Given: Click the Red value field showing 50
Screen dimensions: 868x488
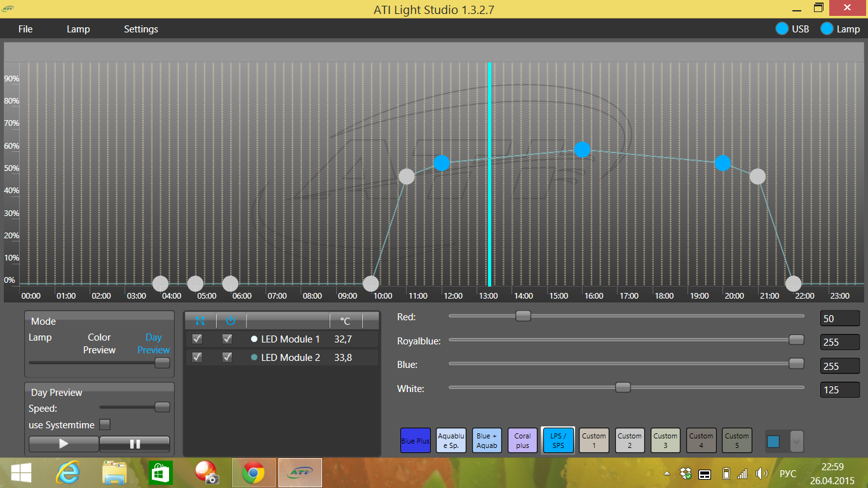Looking at the screenshot, I should point(840,318).
